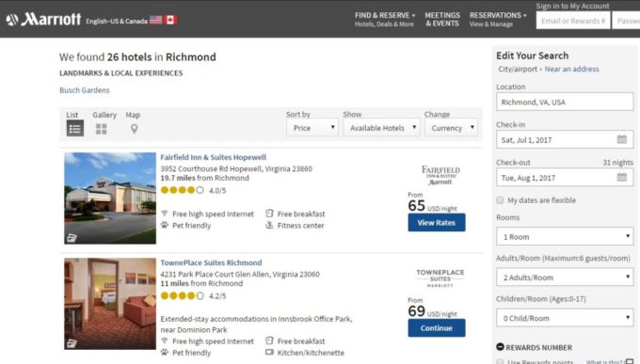Click Check-in date field Sat, Jul 1
The image size is (640, 364).
(x=565, y=139)
